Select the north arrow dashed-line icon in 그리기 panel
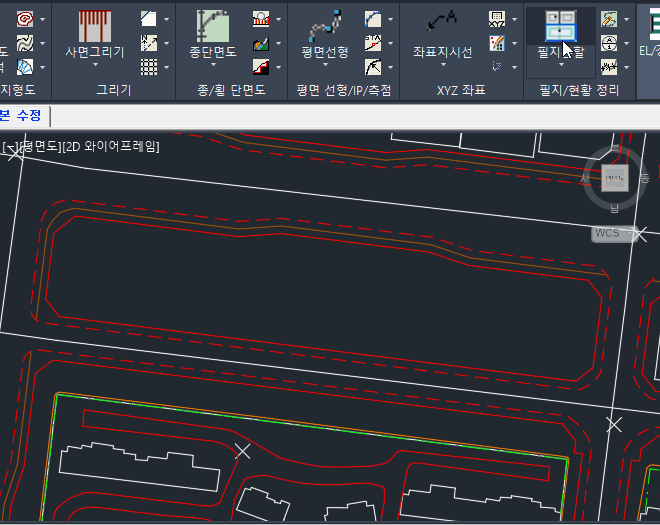The width and height of the screenshot is (660, 525). [x=149, y=43]
